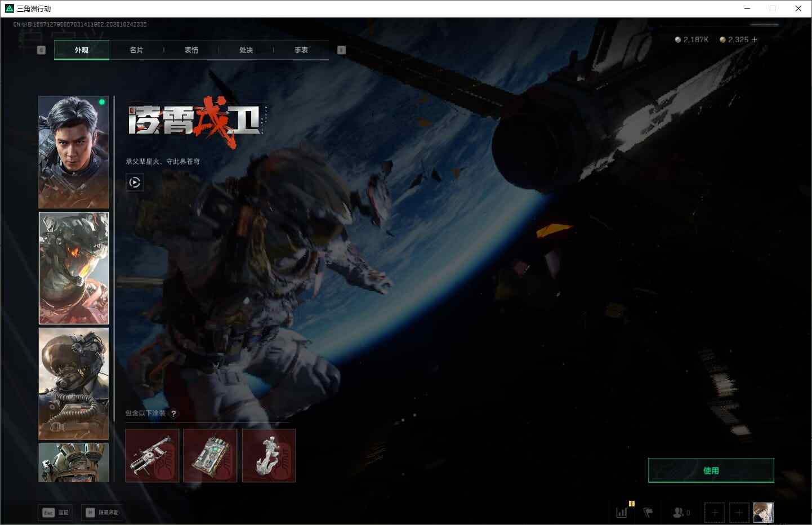Select the pilot helmet operator skin

[x=73, y=384]
